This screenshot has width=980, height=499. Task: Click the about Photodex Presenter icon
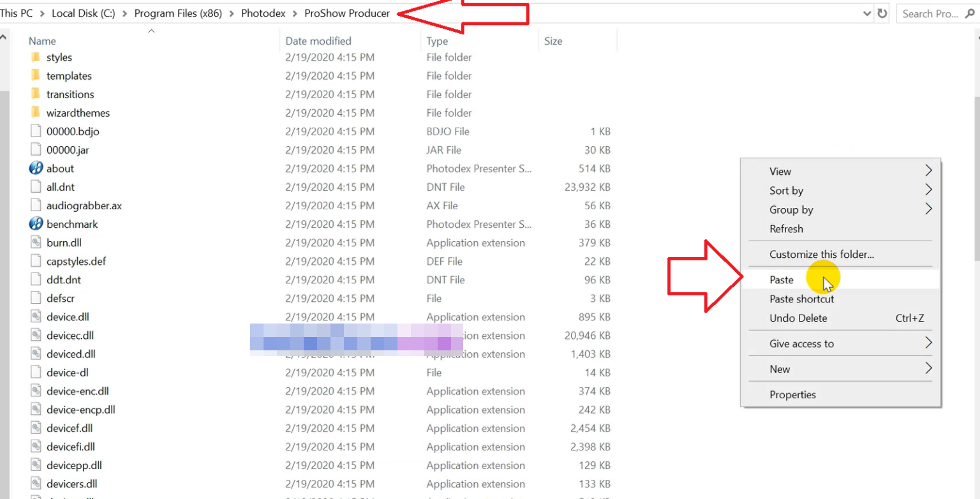pyautogui.click(x=36, y=168)
